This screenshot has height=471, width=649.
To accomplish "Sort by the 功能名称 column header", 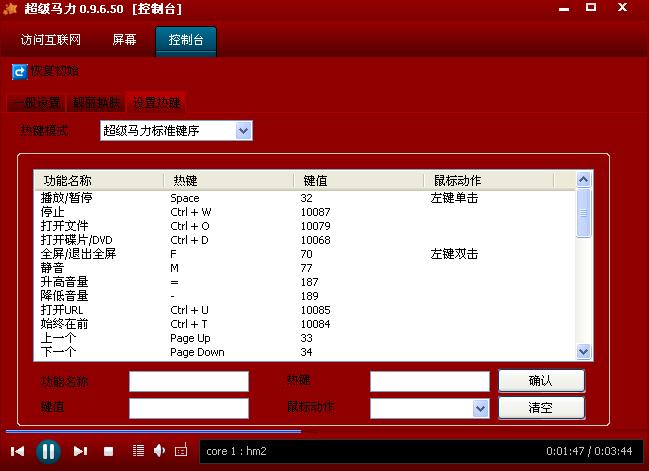I will pos(99,180).
